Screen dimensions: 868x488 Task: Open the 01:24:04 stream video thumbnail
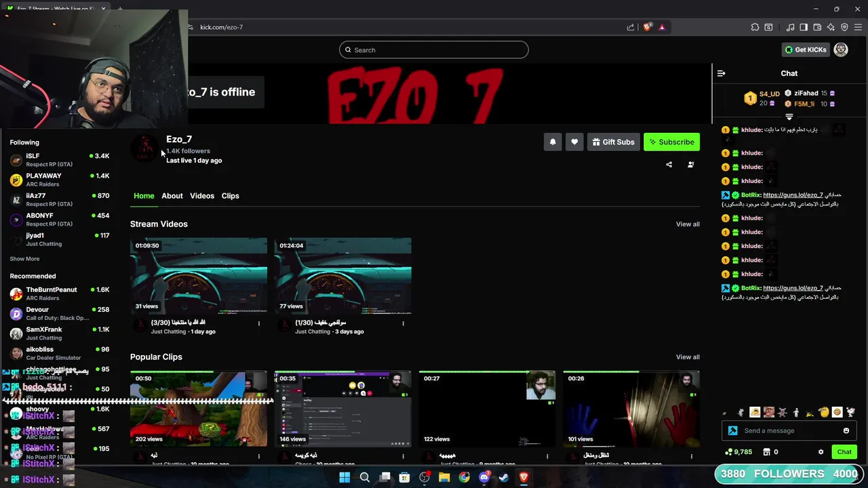tap(342, 276)
